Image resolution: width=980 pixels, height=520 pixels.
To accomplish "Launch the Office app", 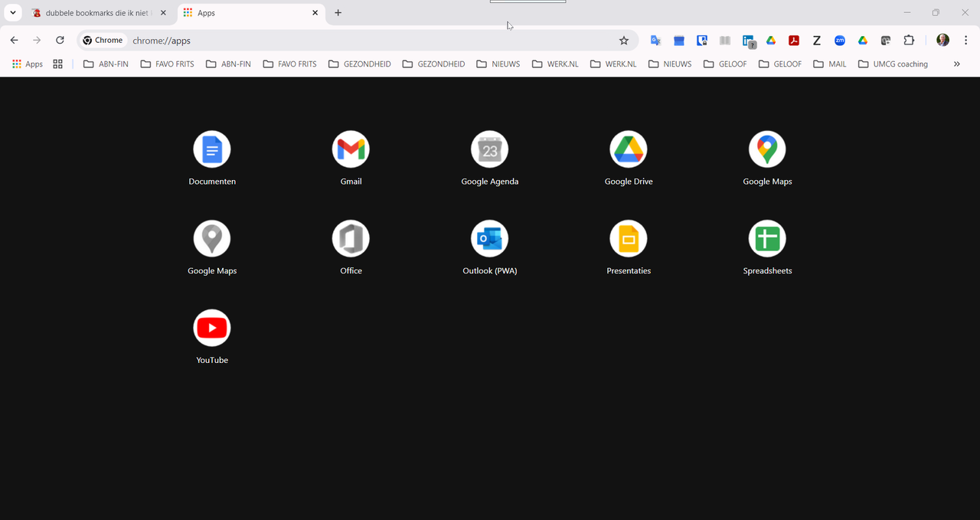I will click(351, 239).
